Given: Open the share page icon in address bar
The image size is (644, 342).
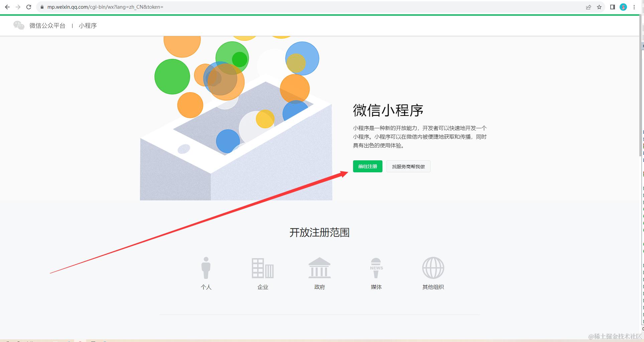Looking at the screenshot, I should (589, 7).
